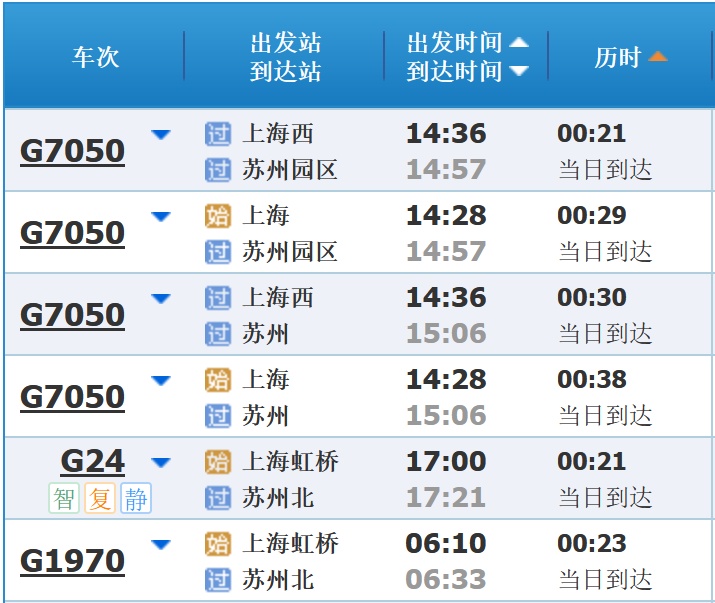Expand G7050 arrow for 上海西 to 苏州园区
715x603 pixels.
[x=161, y=135]
